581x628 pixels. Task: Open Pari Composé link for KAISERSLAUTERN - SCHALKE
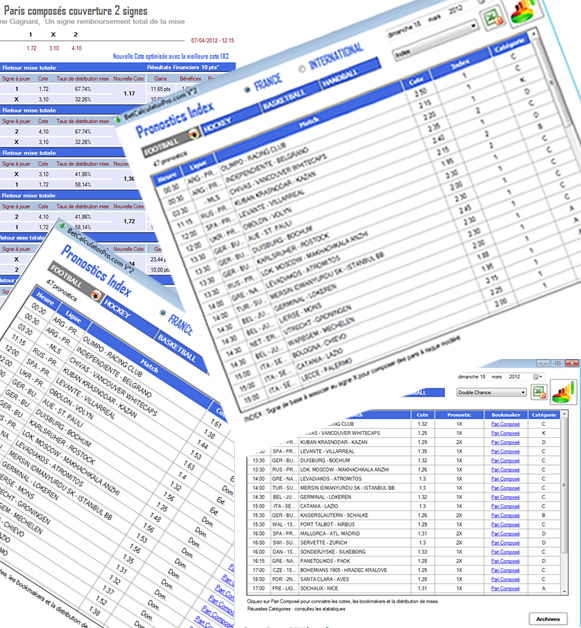tap(505, 515)
